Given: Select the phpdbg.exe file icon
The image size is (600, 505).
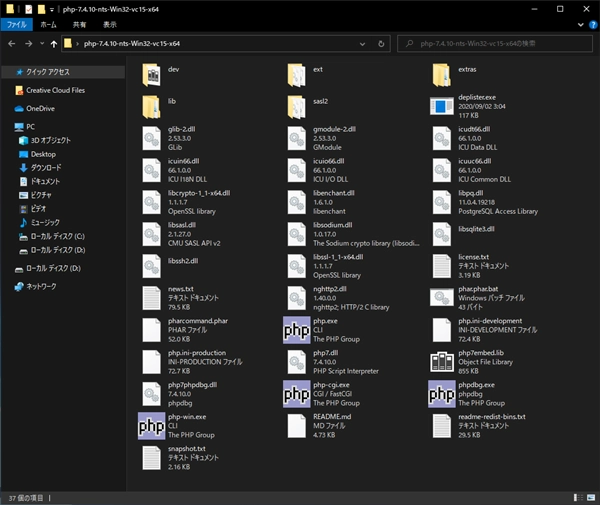Looking at the screenshot, I should pyautogui.click(x=443, y=392).
